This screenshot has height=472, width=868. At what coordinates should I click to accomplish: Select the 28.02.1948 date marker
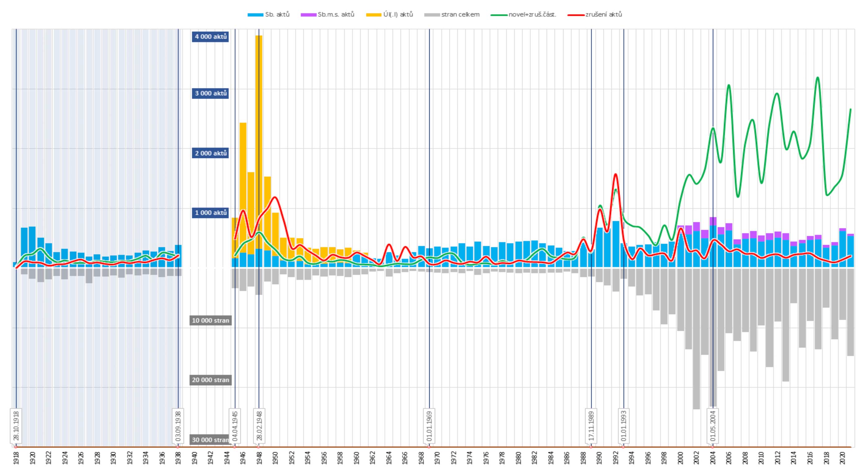[259, 426]
